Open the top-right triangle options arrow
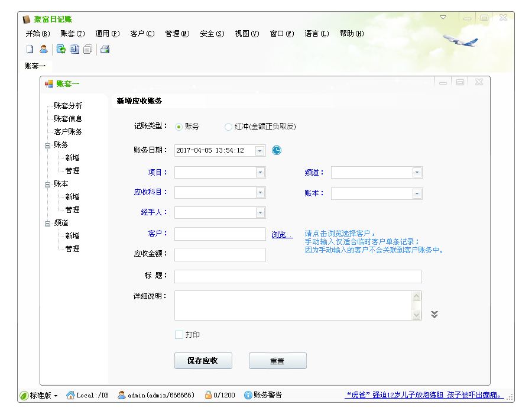Image resolution: width=532 pixels, height=414 pixels. click(443, 17)
